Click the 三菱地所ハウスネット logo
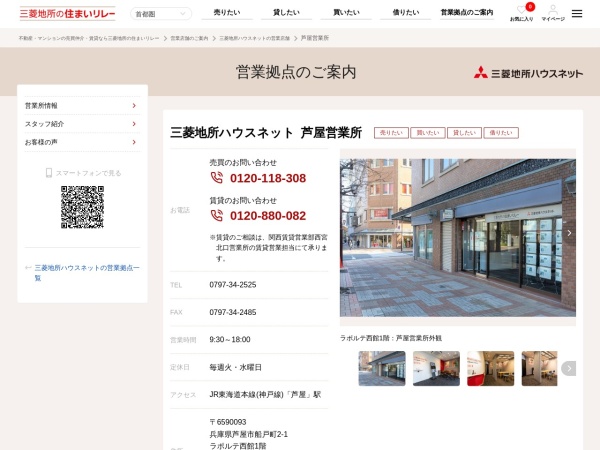Viewport: 600px width, 450px height. [x=528, y=73]
